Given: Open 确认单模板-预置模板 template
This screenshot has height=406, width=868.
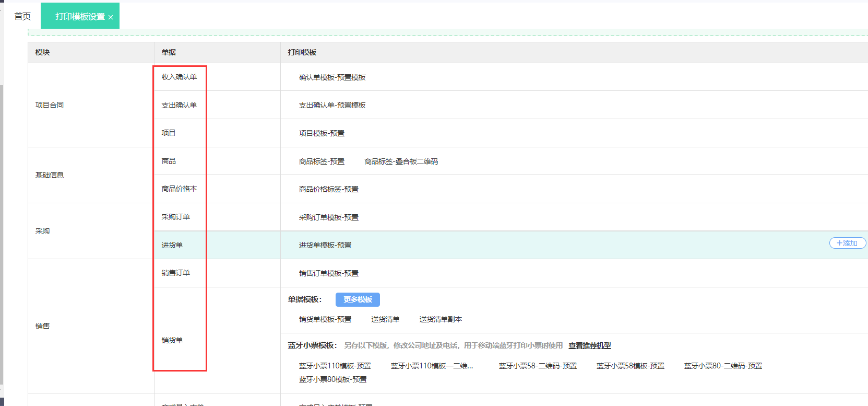Looking at the screenshot, I should [x=332, y=77].
